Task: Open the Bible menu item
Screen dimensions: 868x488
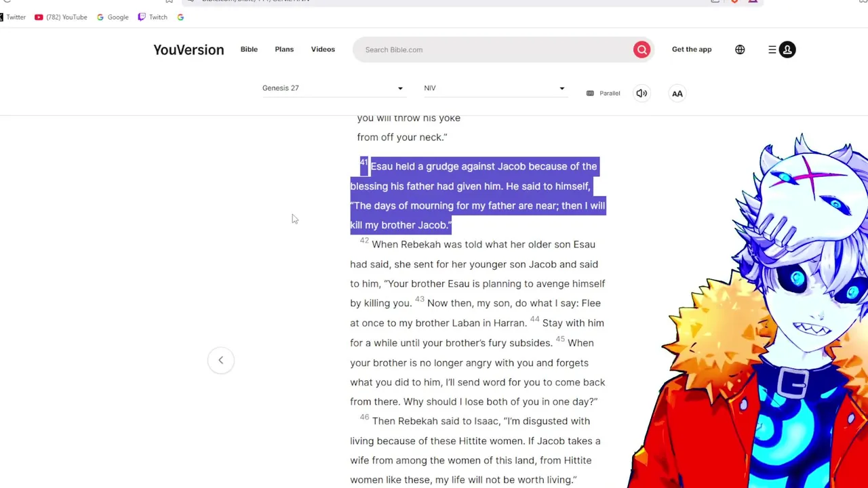Action: pyautogui.click(x=249, y=49)
